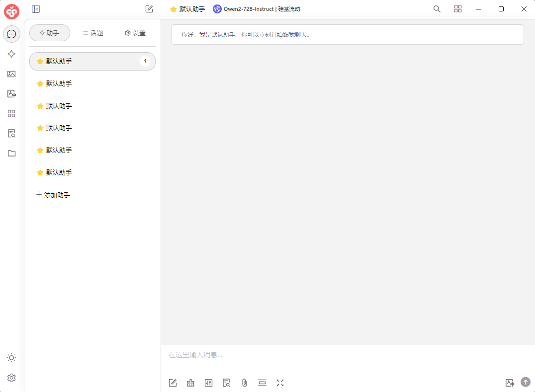Collapse the assistants sidebar panel

tap(36, 9)
